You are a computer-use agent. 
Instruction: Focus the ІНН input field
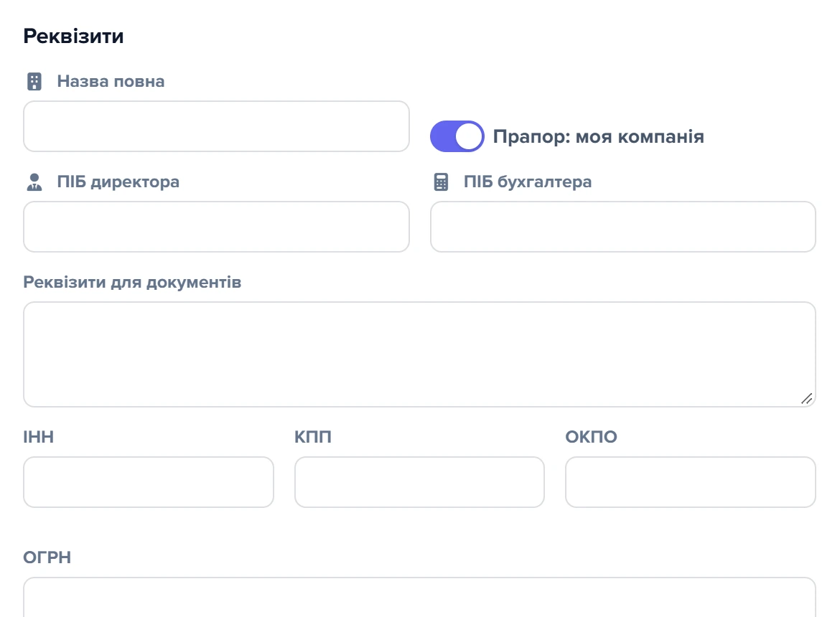(149, 482)
